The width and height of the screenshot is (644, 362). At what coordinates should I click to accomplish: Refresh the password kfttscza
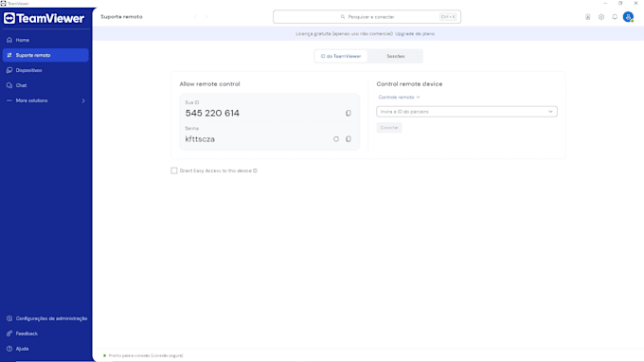336,139
